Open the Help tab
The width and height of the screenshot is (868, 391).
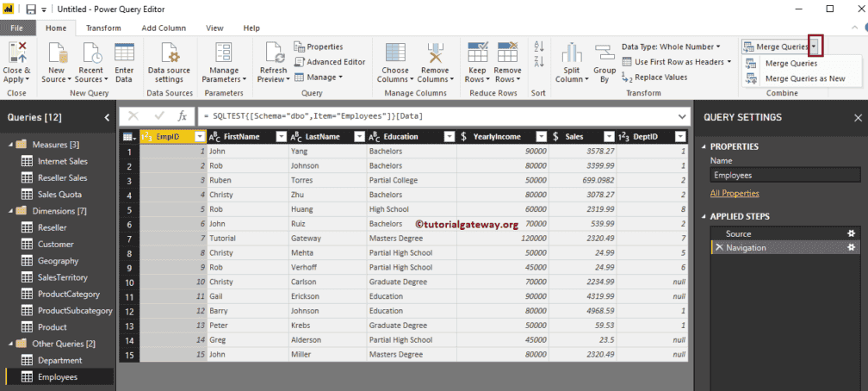click(x=251, y=28)
